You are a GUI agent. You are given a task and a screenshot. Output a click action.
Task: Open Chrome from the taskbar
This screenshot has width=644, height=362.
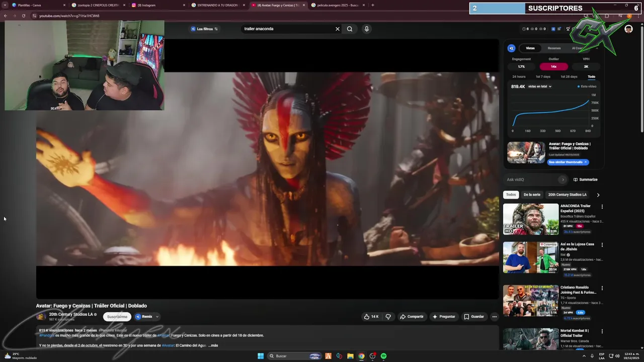[x=361, y=356]
